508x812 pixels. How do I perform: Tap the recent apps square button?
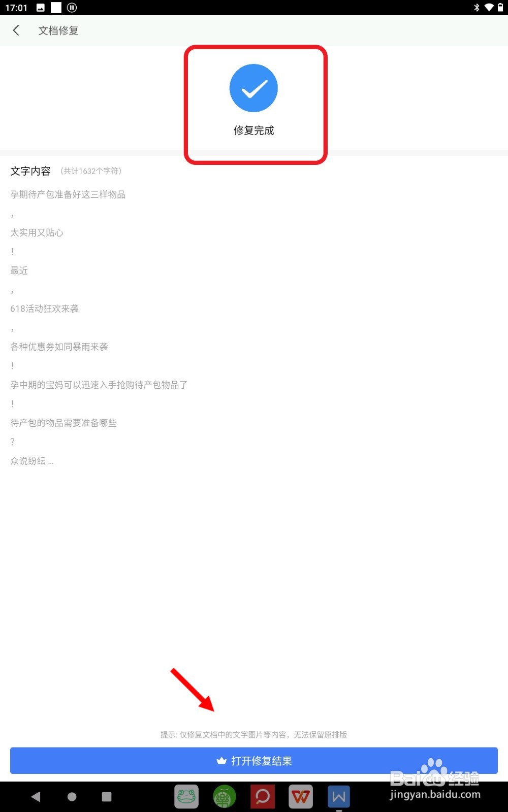point(107,797)
